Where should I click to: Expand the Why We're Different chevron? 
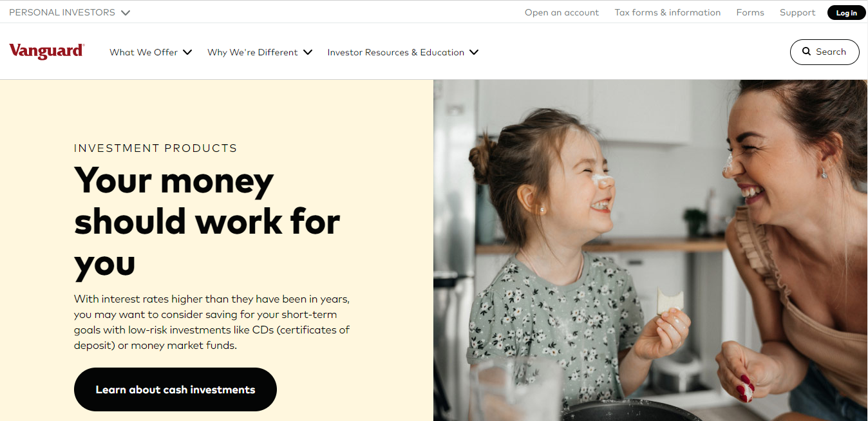tap(308, 52)
